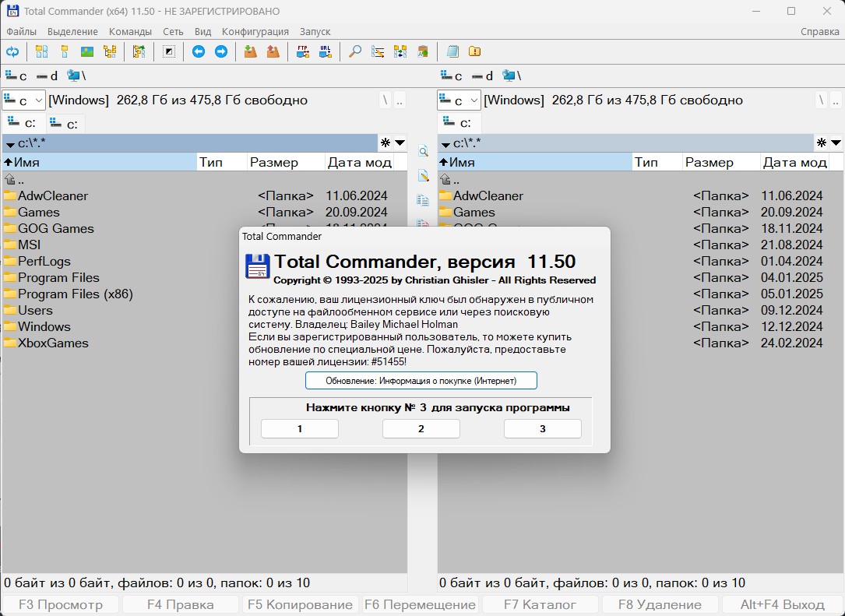This screenshot has width=845, height=616.
Task: Select drive d button above right panel
Action: pyautogui.click(x=482, y=76)
